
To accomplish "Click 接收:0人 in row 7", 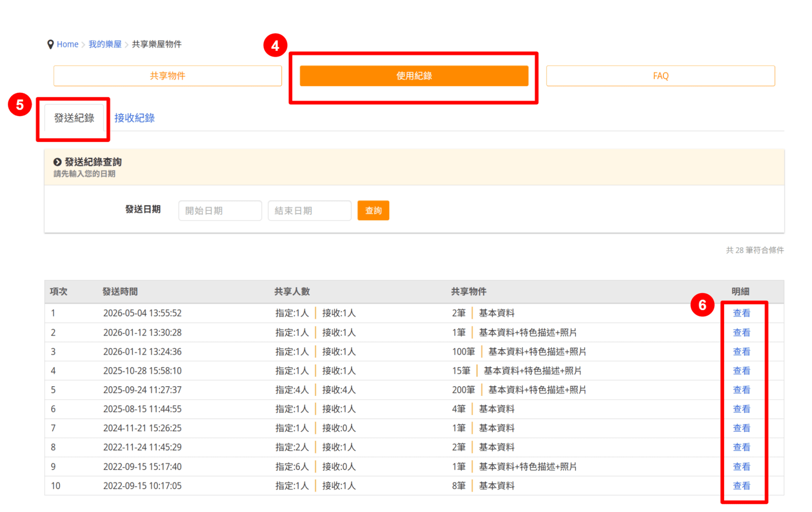I will [339, 428].
